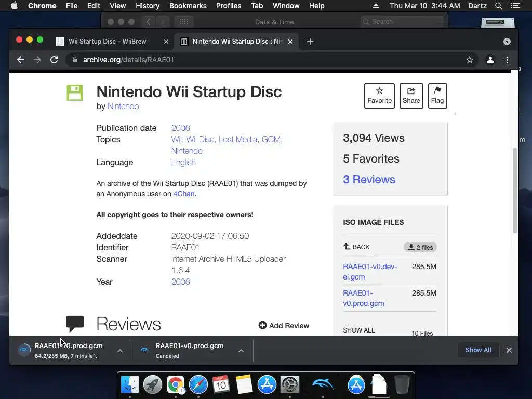
Task: Click the Chrome icon in the Dock
Action: [176, 385]
